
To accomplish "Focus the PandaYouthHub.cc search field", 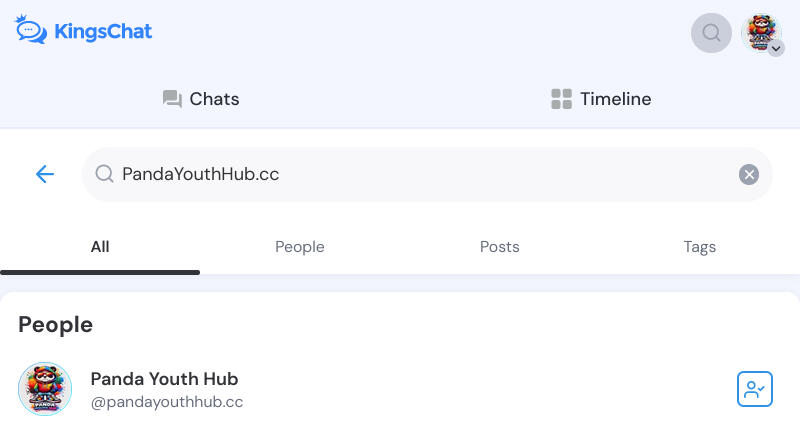I will click(x=427, y=175).
